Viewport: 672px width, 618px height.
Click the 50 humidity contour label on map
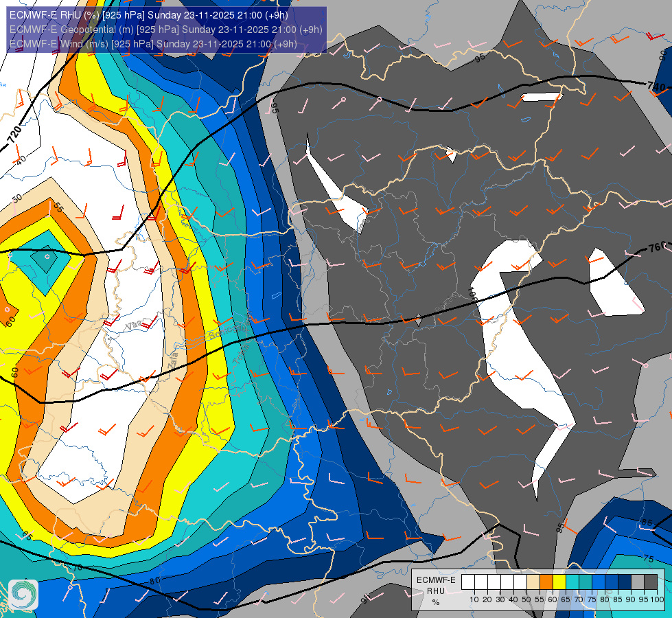[16, 198]
